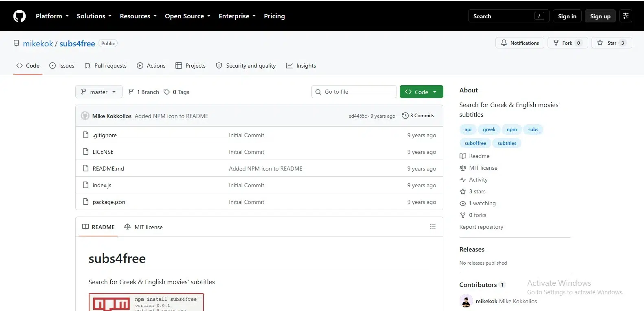Click the GitHub logo icon
Viewport: 644px width, 311px height.
20,16
